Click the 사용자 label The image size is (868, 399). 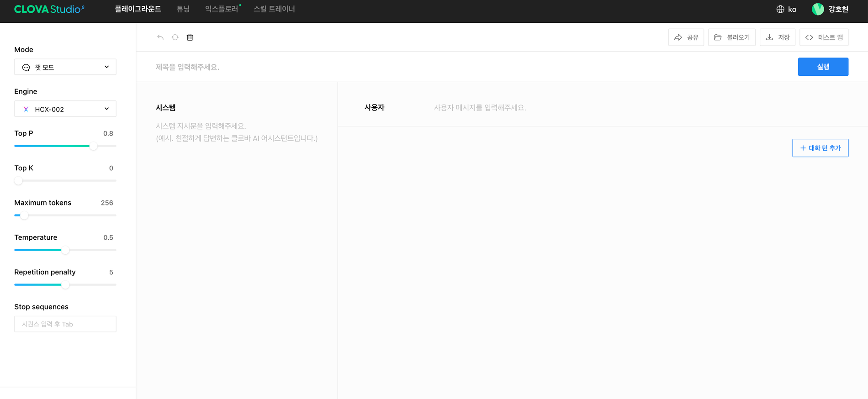click(x=375, y=108)
